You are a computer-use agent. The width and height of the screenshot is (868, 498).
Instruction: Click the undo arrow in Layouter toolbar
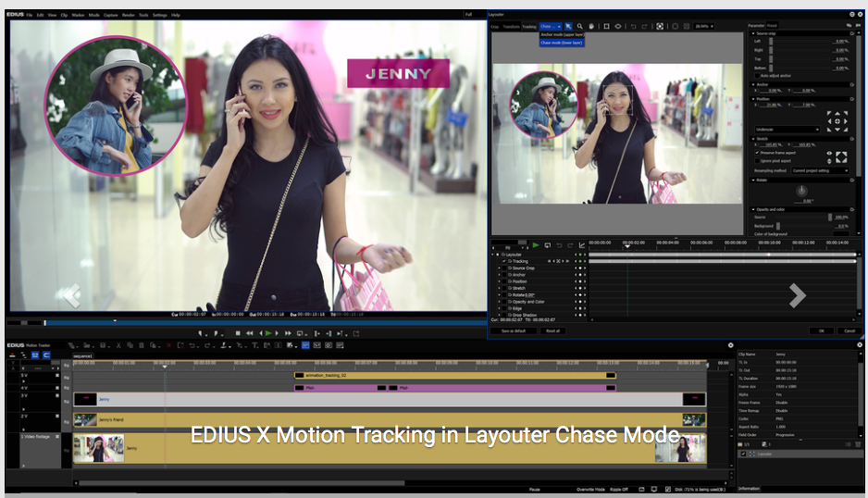coord(633,26)
